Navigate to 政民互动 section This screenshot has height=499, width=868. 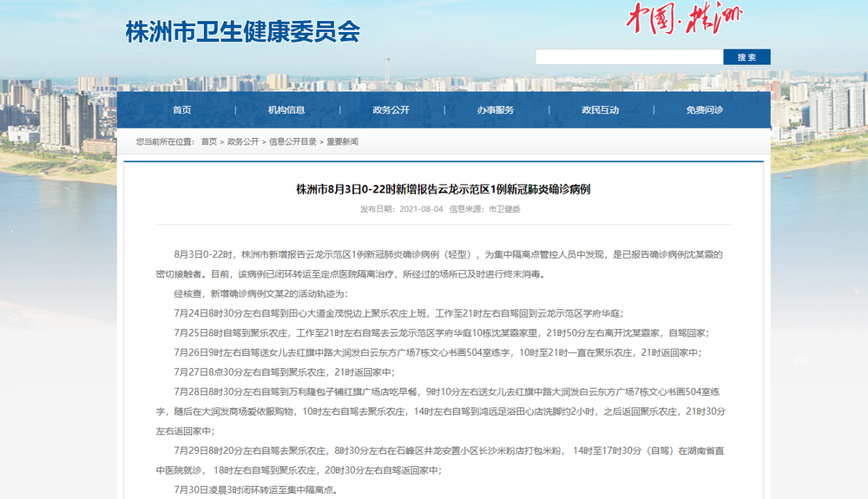coord(600,110)
